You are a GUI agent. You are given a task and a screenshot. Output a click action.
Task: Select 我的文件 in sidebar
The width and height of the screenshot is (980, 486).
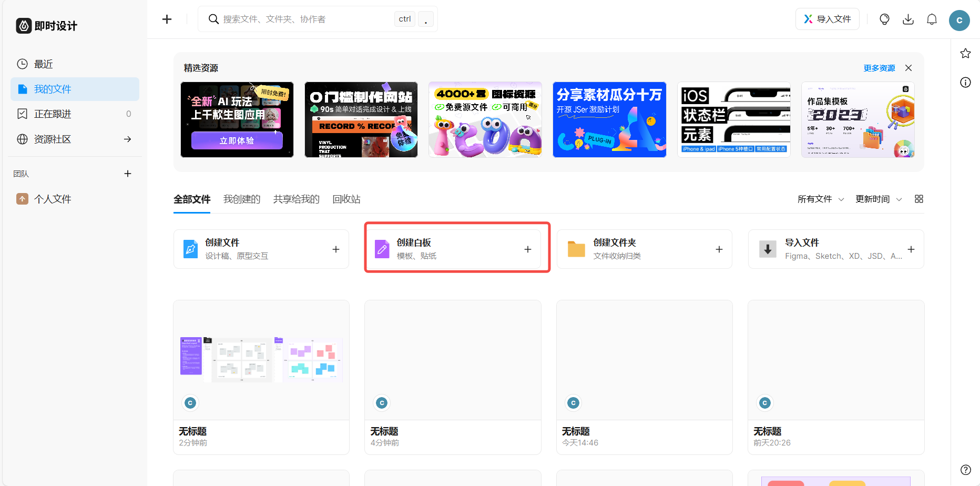(75, 89)
